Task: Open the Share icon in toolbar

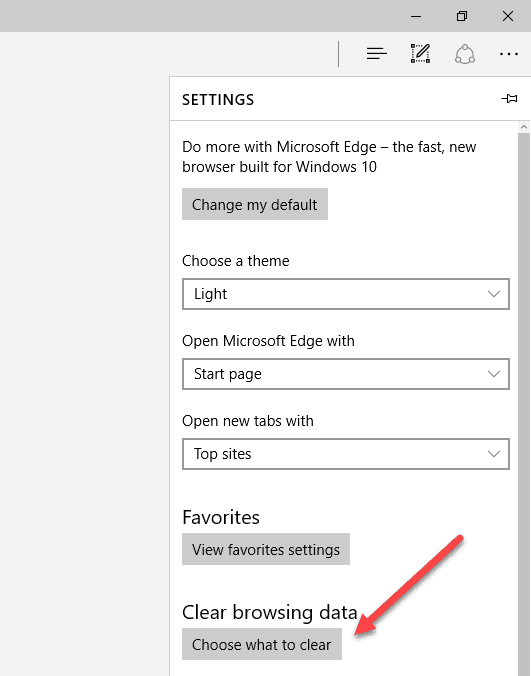Action: (x=465, y=54)
